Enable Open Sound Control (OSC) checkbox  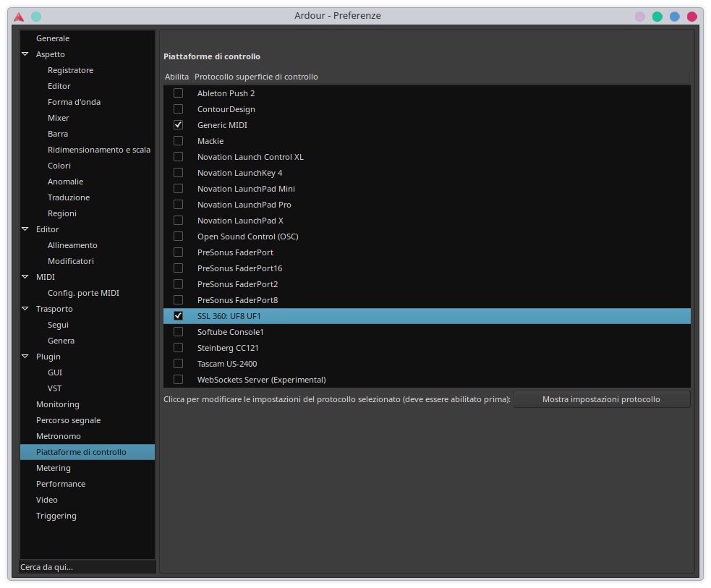click(178, 237)
